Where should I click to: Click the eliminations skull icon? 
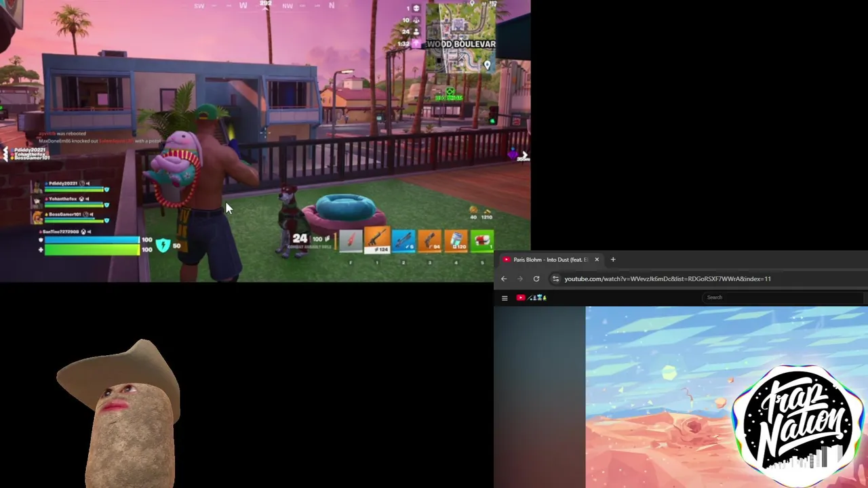[416, 8]
